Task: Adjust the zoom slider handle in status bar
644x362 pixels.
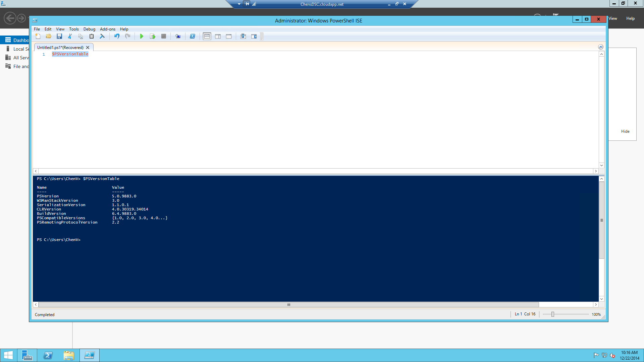Action: [553, 314]
